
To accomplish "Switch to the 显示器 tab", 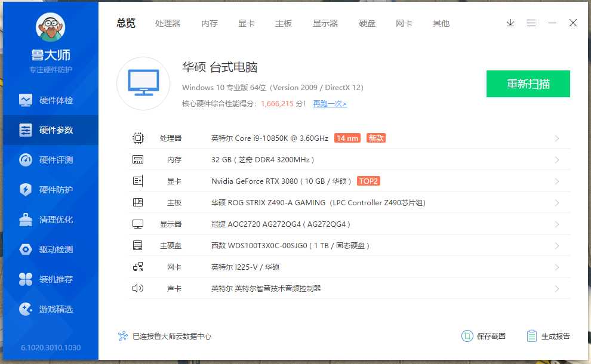I will point(325,23).
